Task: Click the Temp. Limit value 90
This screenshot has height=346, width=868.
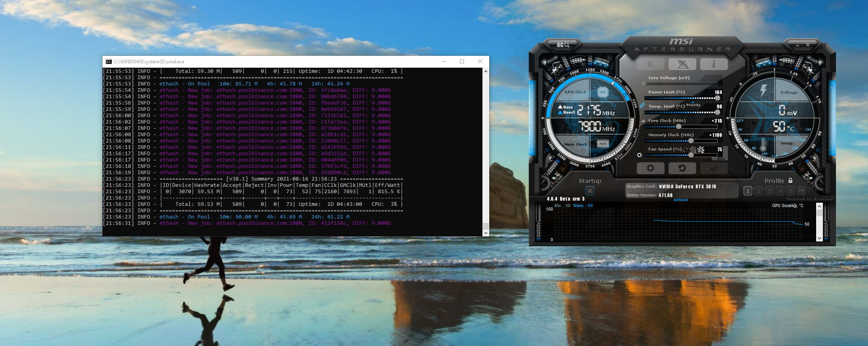Action: point(719,106)
